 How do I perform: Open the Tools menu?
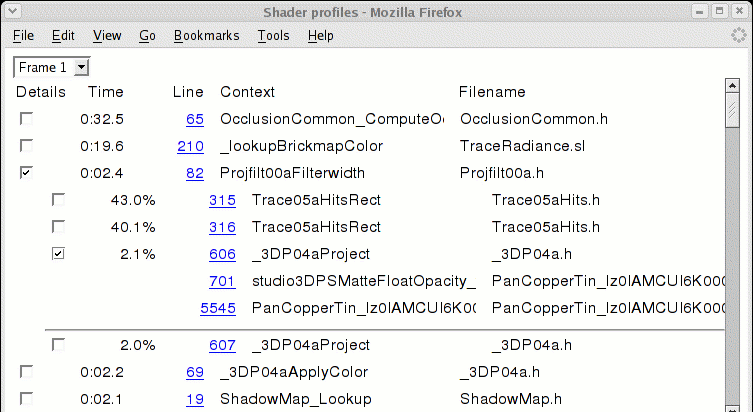point(273,35)
